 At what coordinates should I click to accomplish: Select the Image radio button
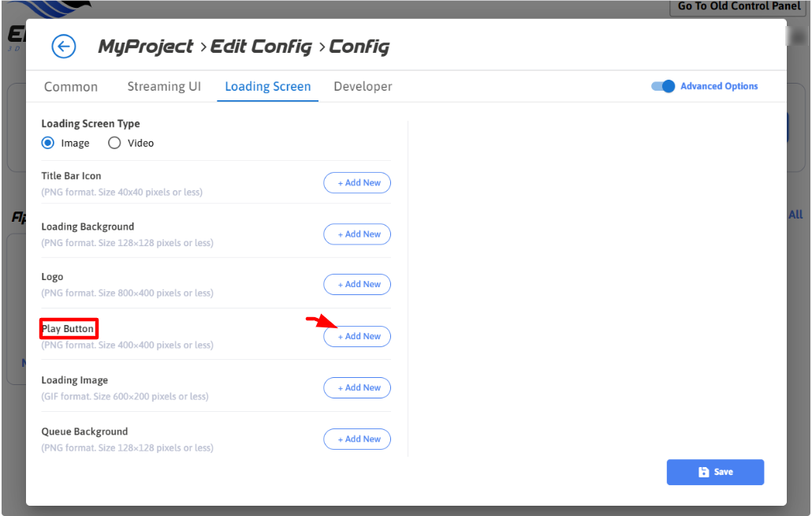(x=48, y=143)
